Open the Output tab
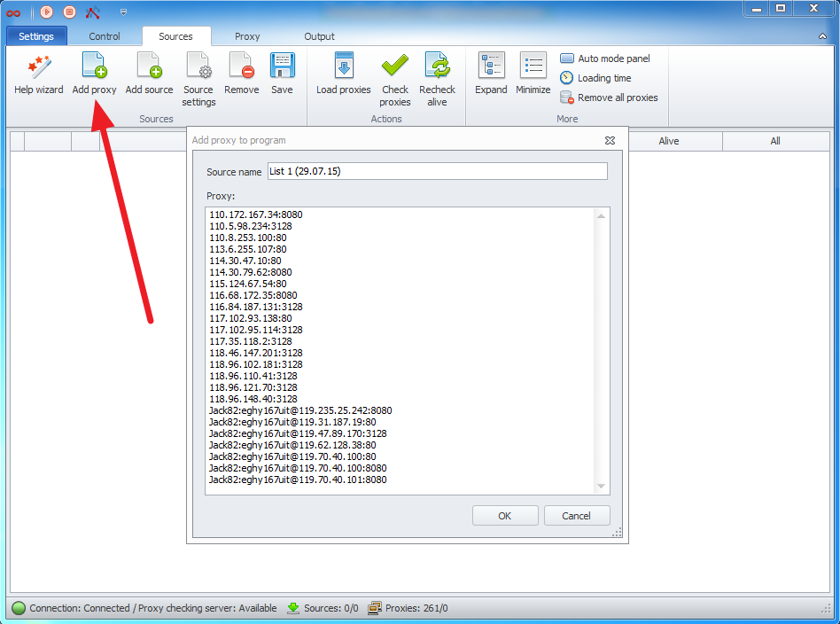This screenshot has height=624, width=840. tap(319, 36)
